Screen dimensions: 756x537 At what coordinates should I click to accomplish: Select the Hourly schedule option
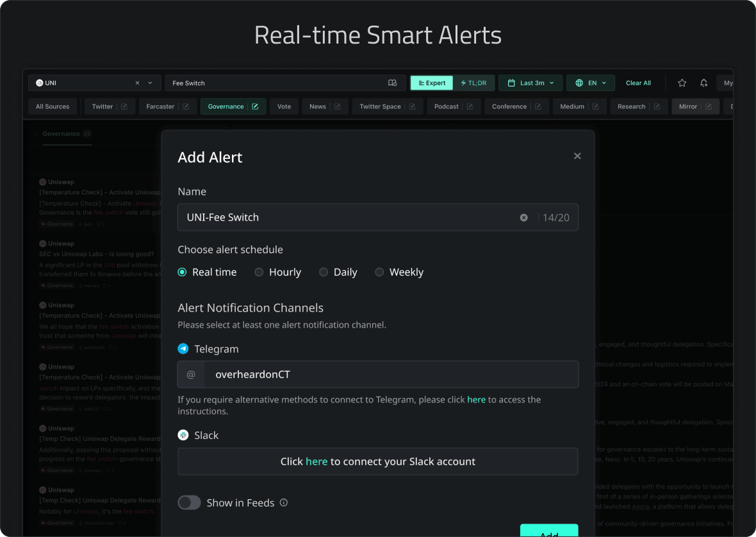(x=277, y=272)
